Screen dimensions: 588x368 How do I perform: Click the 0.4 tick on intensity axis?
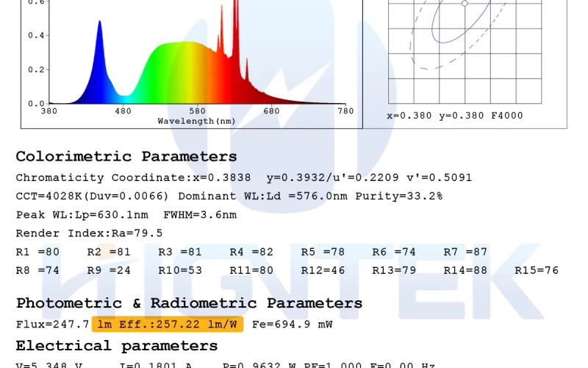pos(36,35)
